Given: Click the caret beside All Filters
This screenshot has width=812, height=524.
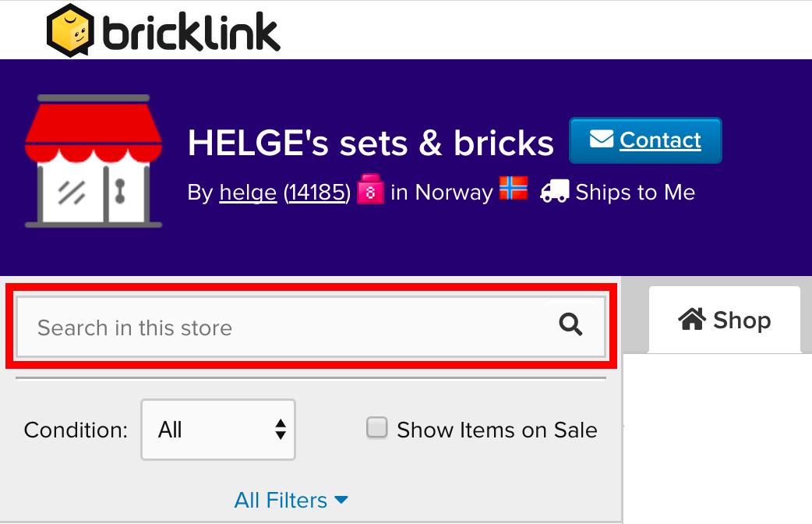Looking at the screenshot, I should pos(341,500).
